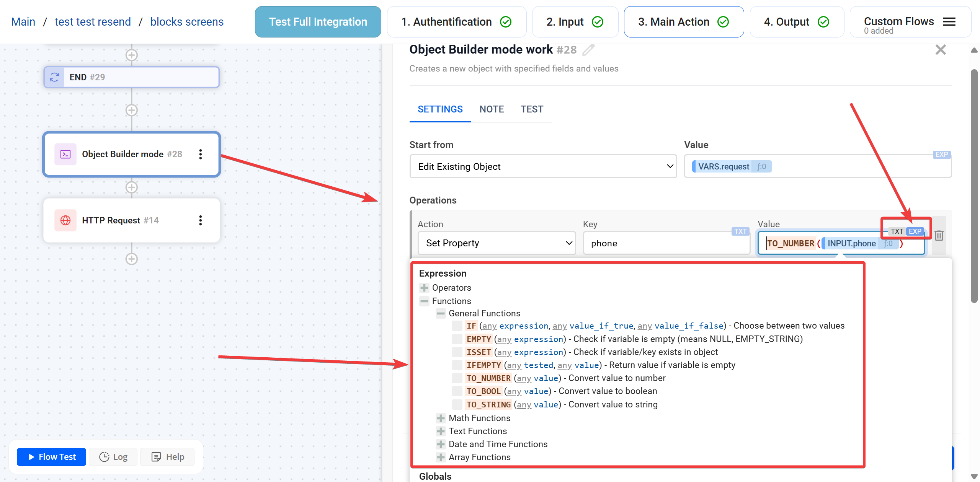Click the END #29 loop icon
Image resolution: width=980 pixels, height=482 pixels.
point(54,77)
